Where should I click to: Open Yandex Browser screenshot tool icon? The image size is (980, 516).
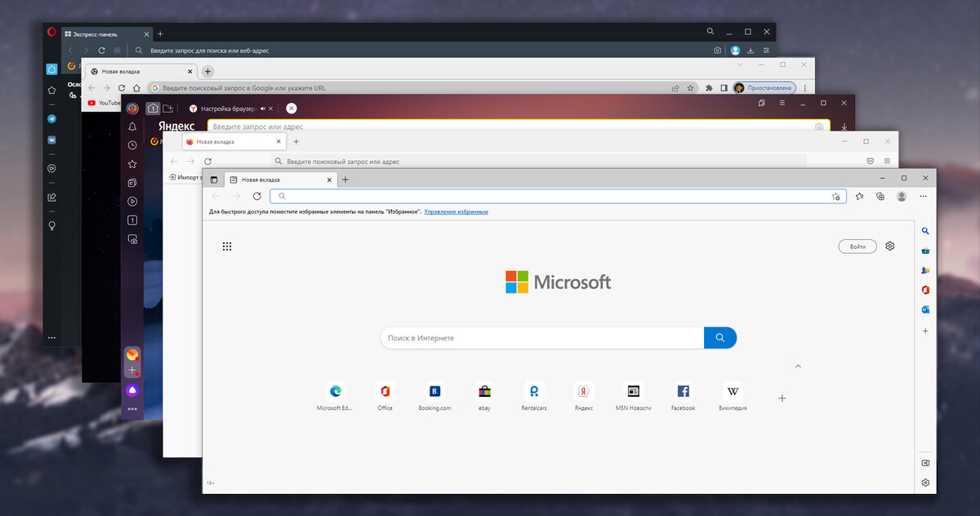point(132,239)
